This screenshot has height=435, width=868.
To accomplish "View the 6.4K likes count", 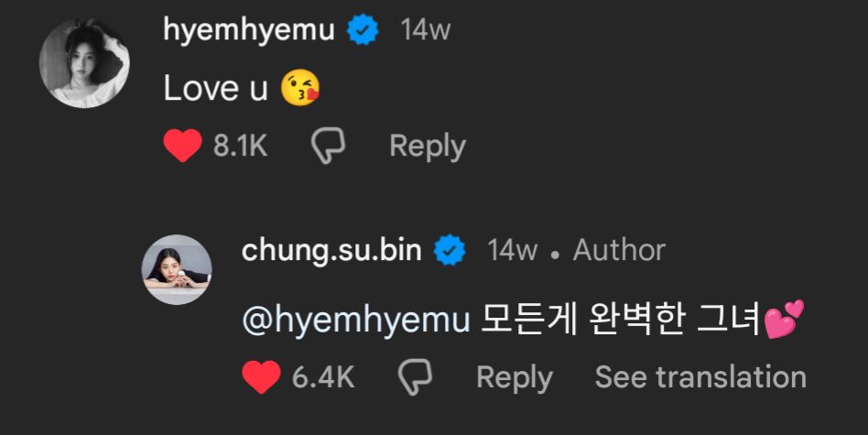I will pyautogui.click(x=322, y=377).
